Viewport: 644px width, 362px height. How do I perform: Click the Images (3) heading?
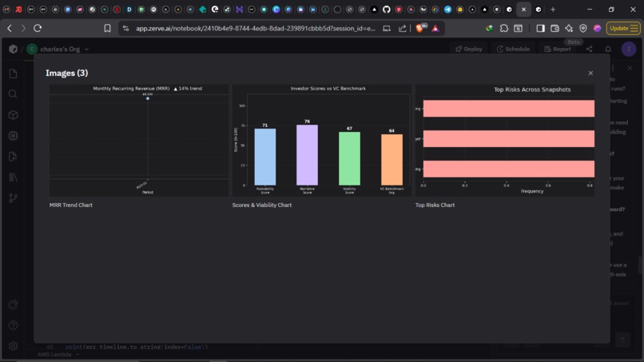(67, 74)
